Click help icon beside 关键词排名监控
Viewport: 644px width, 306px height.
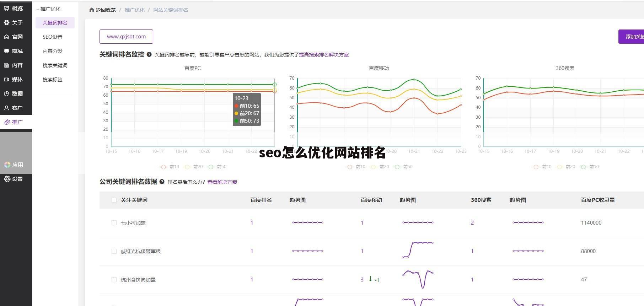click(149, 54)
